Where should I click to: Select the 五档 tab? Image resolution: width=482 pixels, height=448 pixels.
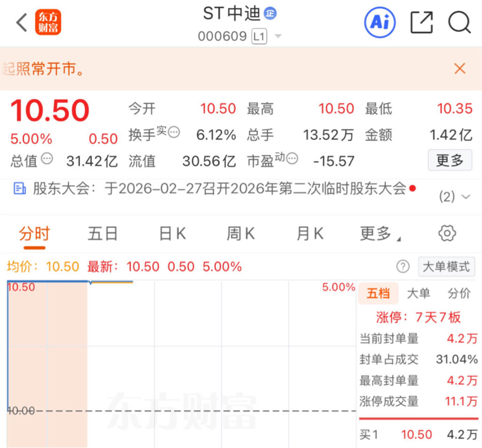point(378,294)
